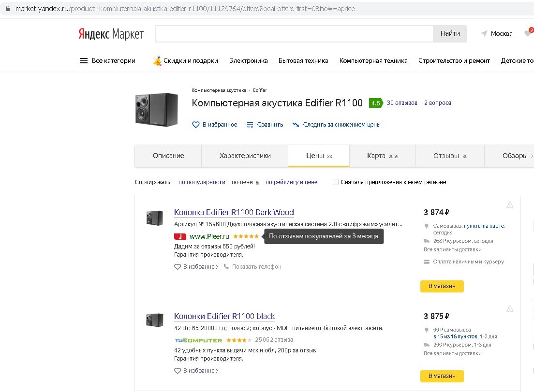Sort offers по популярности
The image size is (534, 392).
(202, 182)
